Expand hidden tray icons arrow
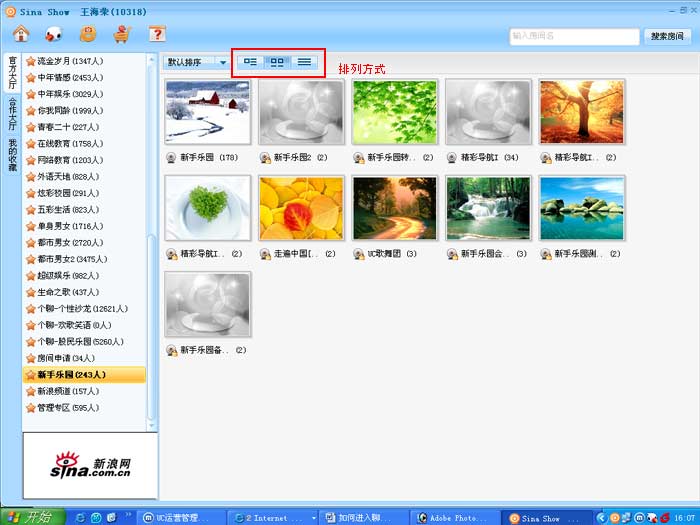 tap(601, 518)
